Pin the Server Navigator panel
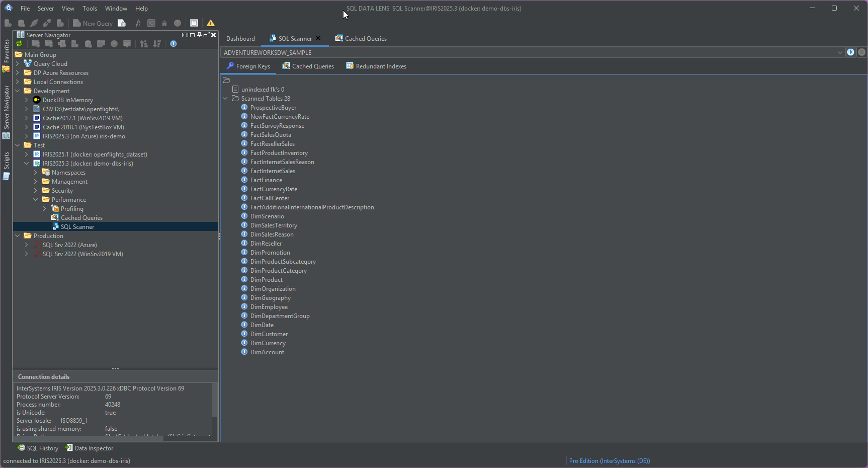This screenshot has height=468, width=868. click(x=199, y=35)
